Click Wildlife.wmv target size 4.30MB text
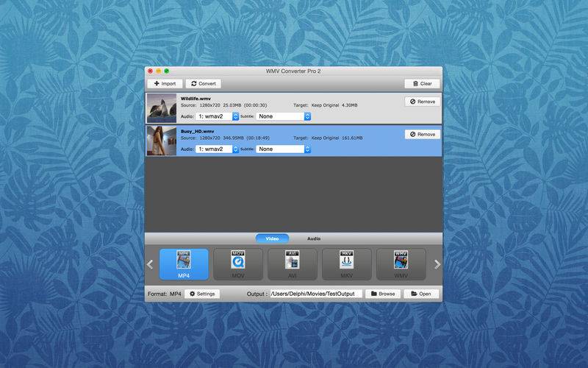This screenshot has height=368, width=588. click(x=350, y=105)
